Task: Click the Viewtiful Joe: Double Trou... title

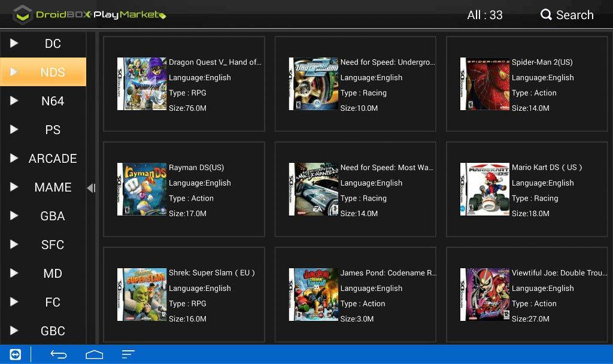Action: tap(560, 273)
